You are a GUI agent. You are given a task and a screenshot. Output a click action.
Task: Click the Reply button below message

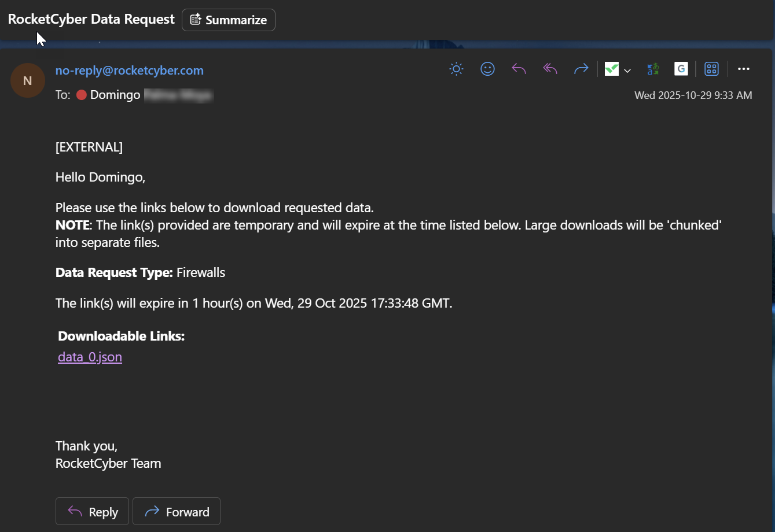(x=92, y=512)
